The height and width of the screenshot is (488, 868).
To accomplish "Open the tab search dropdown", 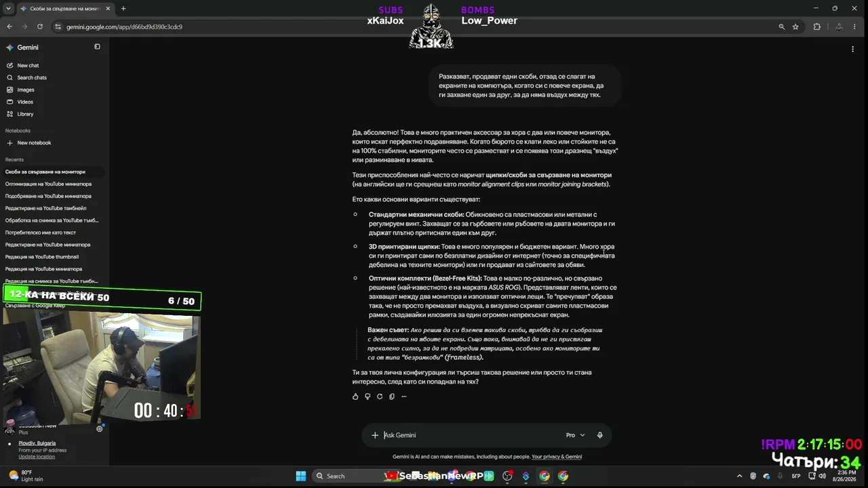I will coord(7,9).
